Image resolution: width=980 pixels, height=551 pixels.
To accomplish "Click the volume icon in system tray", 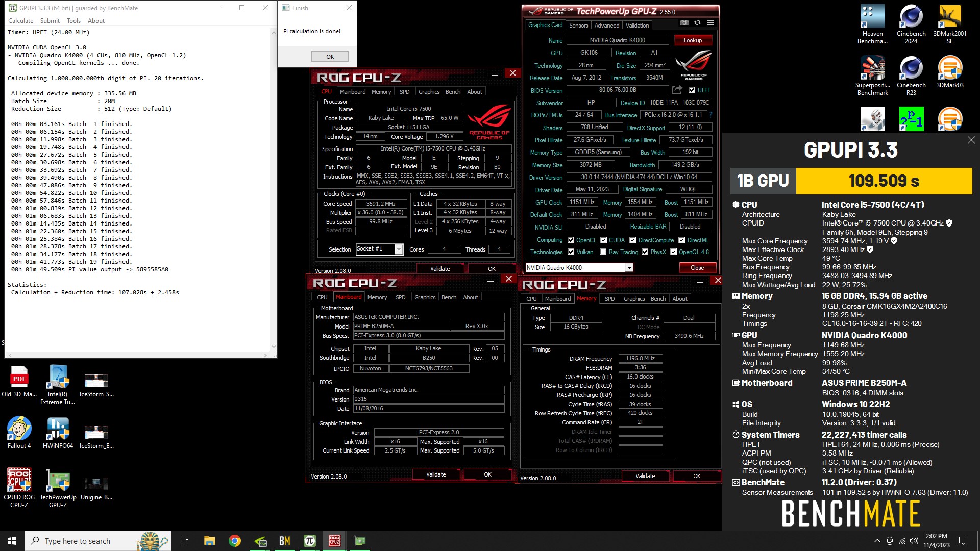I will (x=914, y=541).
